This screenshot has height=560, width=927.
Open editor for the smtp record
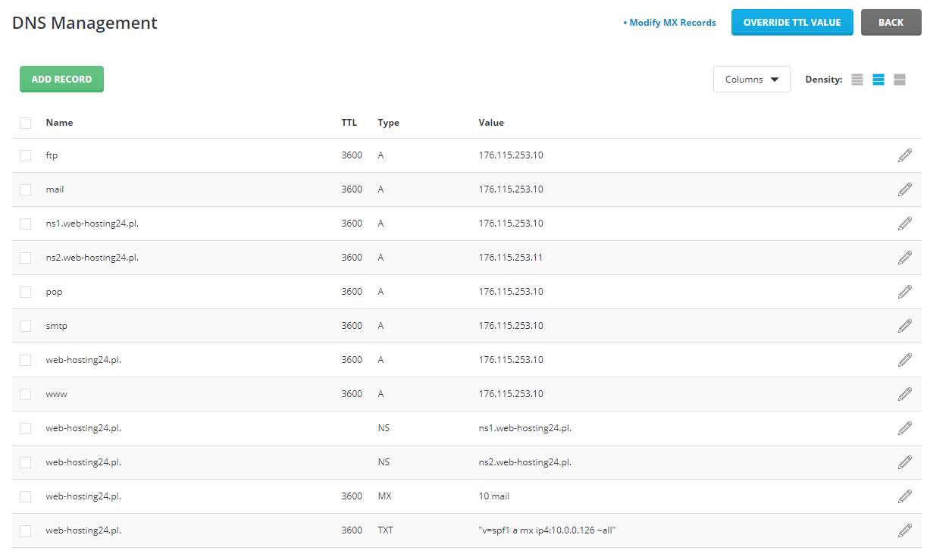904,326
